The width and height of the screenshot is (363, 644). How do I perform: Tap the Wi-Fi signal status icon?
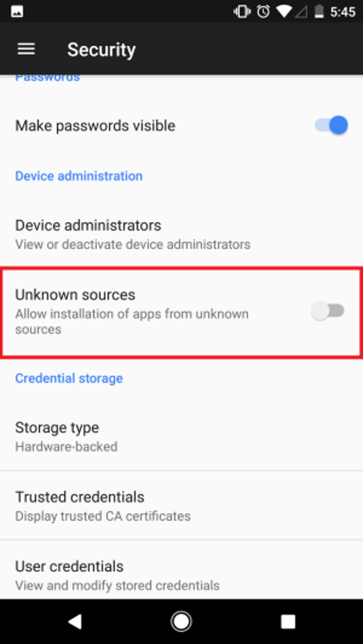pyautogui.click(x=284, y=12)
